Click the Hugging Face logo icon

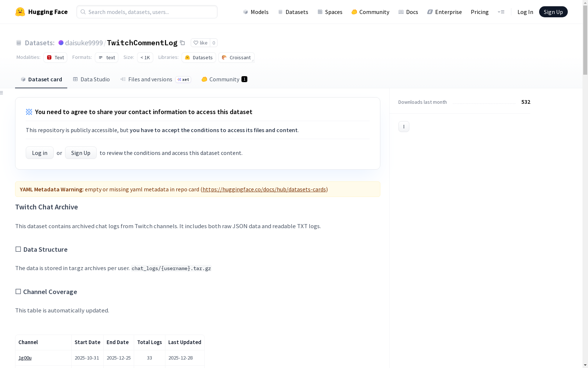(x=20, y=12)
